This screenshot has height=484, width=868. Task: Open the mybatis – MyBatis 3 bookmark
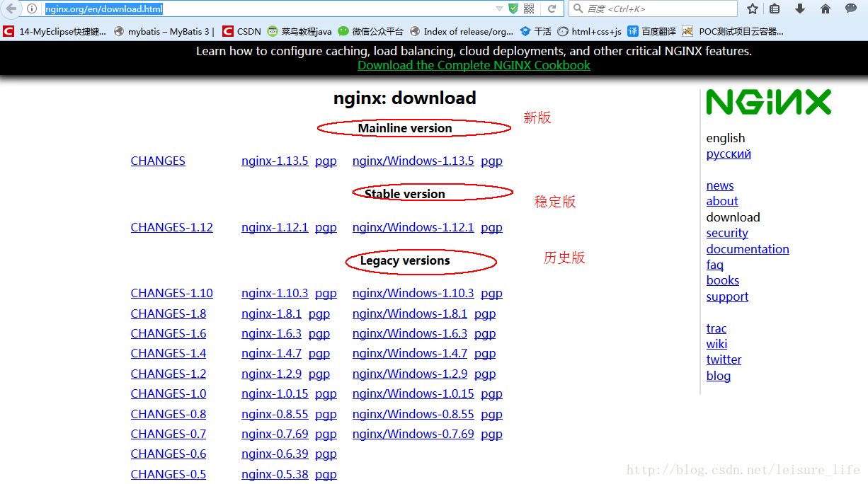coord(164,31)
